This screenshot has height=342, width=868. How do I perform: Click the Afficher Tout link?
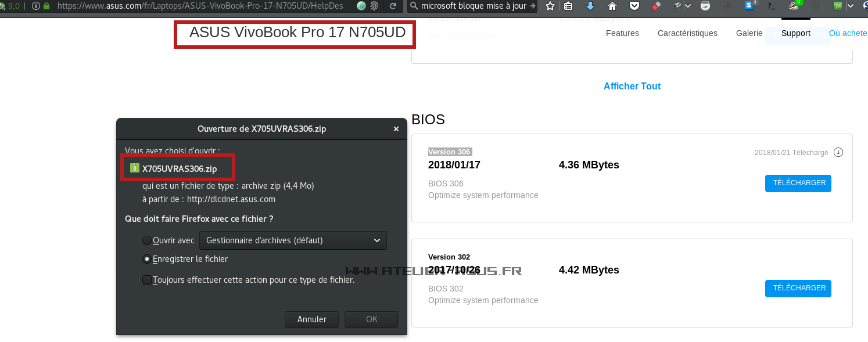pyautogui.click(x=632, y=86)
